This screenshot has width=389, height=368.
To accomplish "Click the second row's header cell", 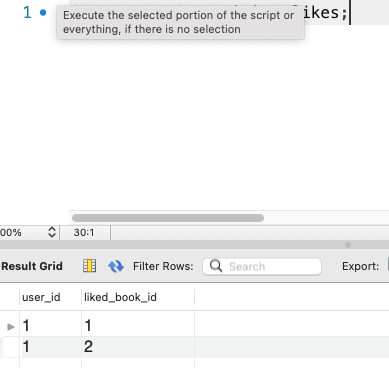I will (10, 347).
